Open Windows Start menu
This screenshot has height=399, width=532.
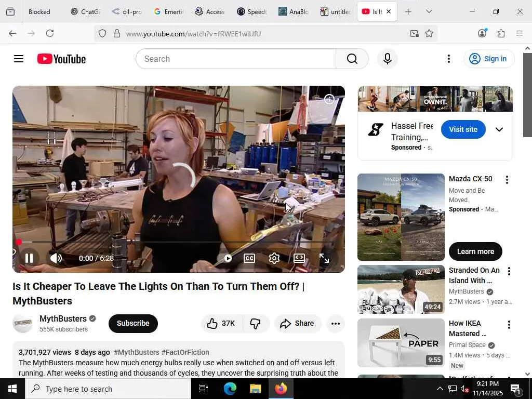pyautogui.click(x=12, y=389)
